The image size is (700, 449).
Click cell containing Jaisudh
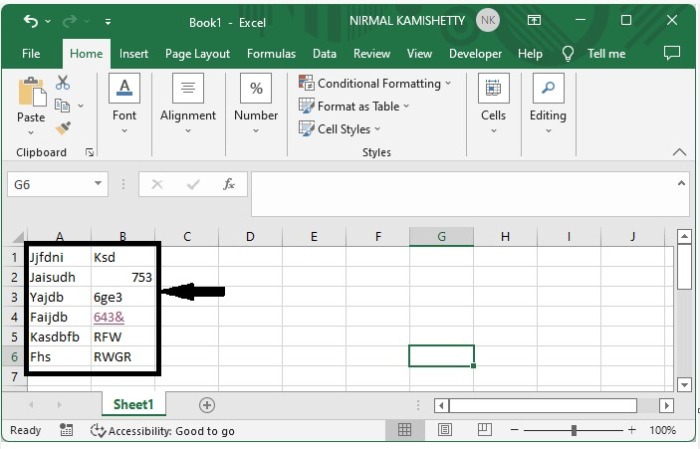pyautogui.click(x=60, y=278)
